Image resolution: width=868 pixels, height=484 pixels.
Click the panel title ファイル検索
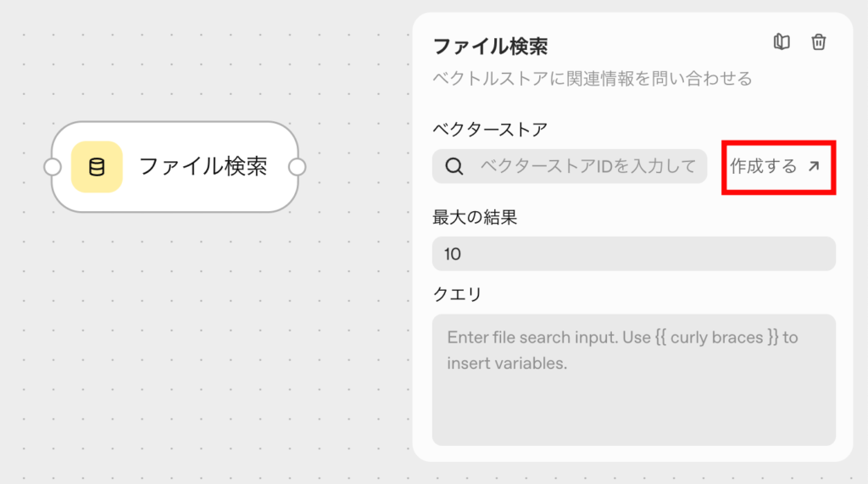[x=491, y=46]
